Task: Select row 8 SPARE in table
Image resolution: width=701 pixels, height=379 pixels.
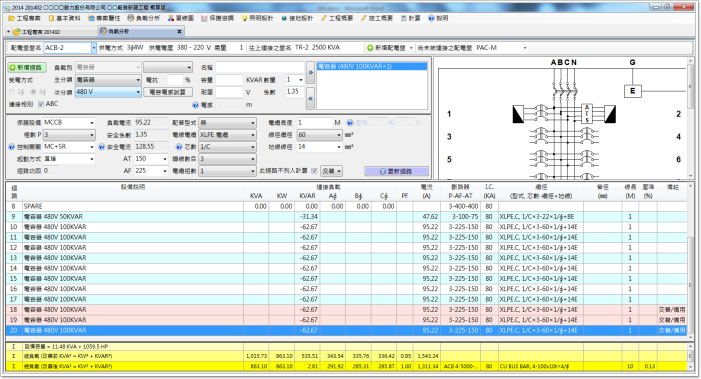Action: [x=346, y=206]
